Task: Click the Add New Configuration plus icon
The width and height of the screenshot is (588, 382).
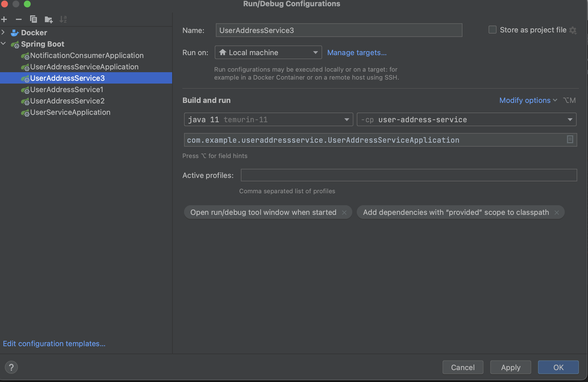Action: click(4, 19)
